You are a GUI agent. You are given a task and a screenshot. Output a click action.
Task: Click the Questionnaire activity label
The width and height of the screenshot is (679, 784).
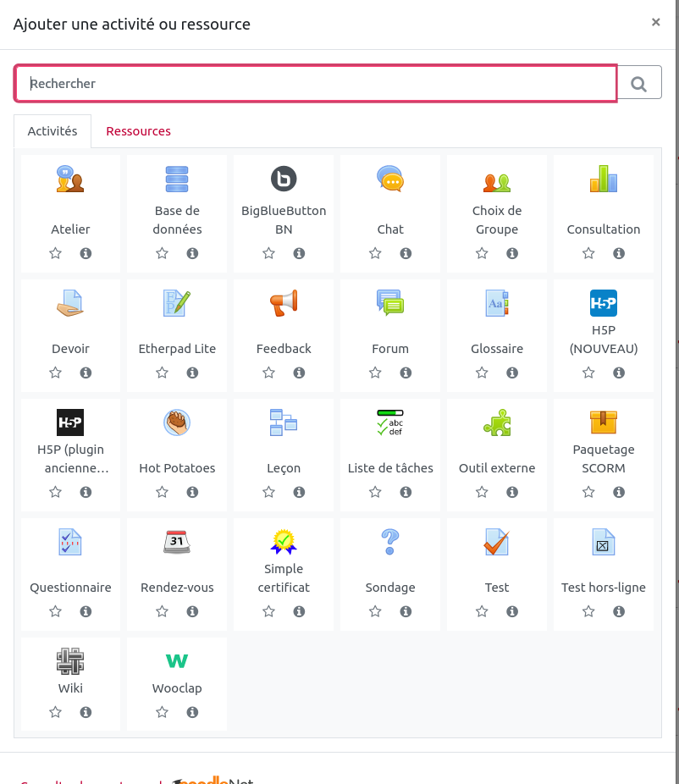coord(70,588)
